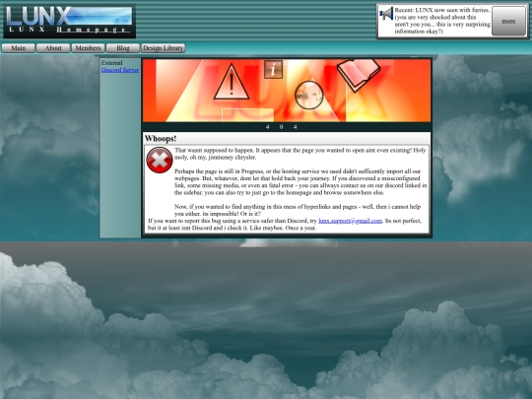Click the red error X icon
The image size is (532, 399).
coord(160,160)
